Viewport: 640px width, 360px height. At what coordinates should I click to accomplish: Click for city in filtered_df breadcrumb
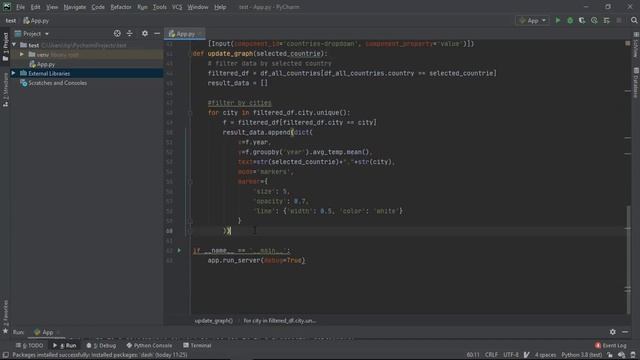(280, 321)
